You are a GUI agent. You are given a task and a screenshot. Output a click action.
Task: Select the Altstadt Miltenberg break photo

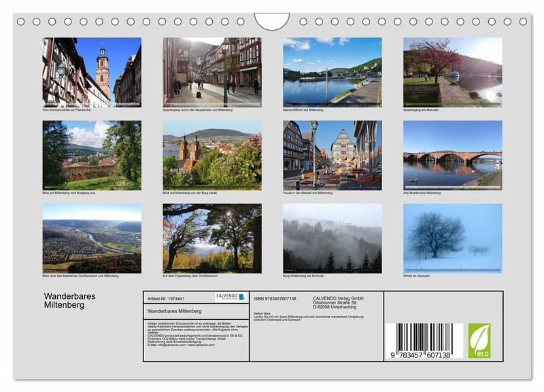[x=333, y=156]
